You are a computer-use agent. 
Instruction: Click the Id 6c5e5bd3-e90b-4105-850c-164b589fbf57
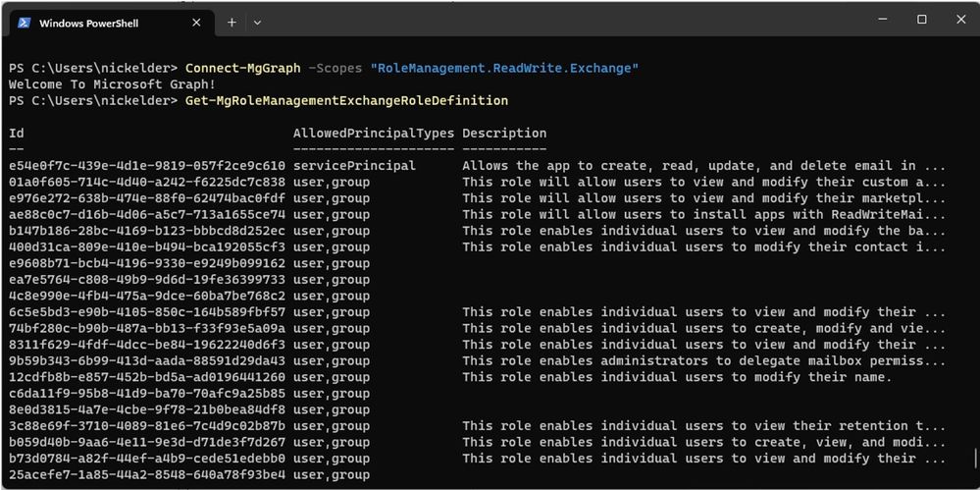147,312
